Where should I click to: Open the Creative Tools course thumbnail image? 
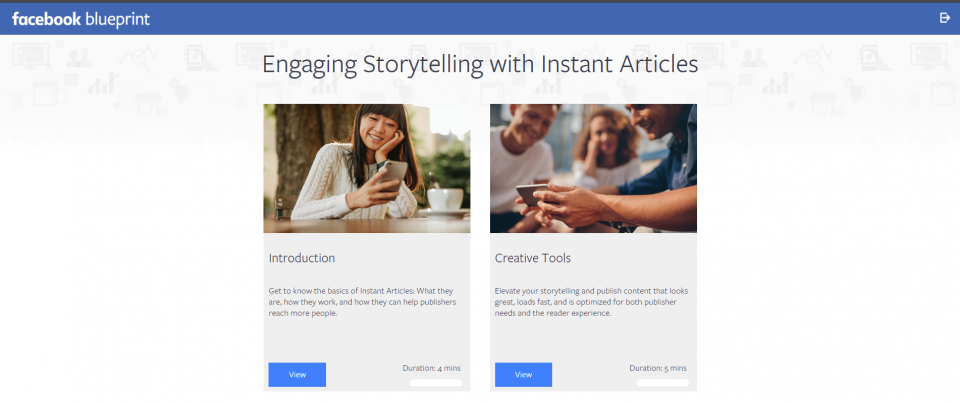click(x=593, y=168)
